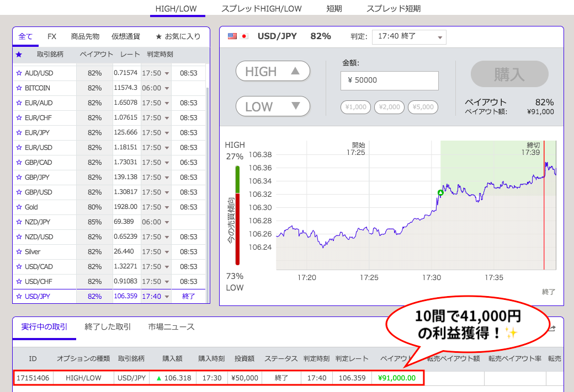Open the 終了した取引 tab

pyautogui.click(x=108, y=327)
